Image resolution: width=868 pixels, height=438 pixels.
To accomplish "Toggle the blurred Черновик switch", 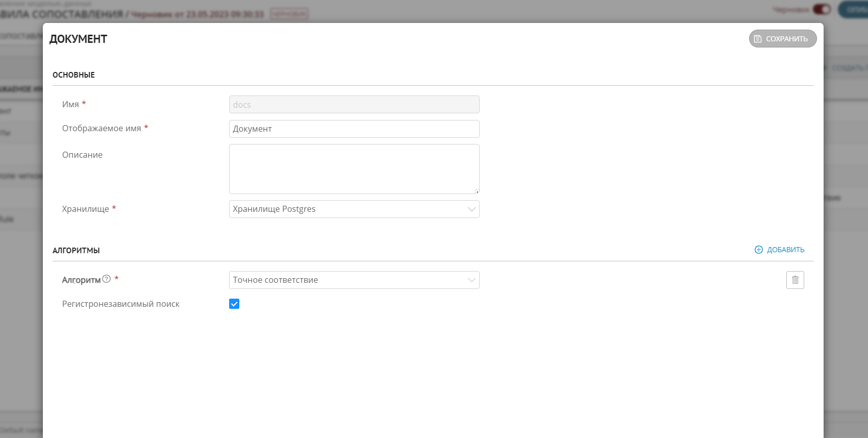I will pyautogui.click(x=822, y=9).
